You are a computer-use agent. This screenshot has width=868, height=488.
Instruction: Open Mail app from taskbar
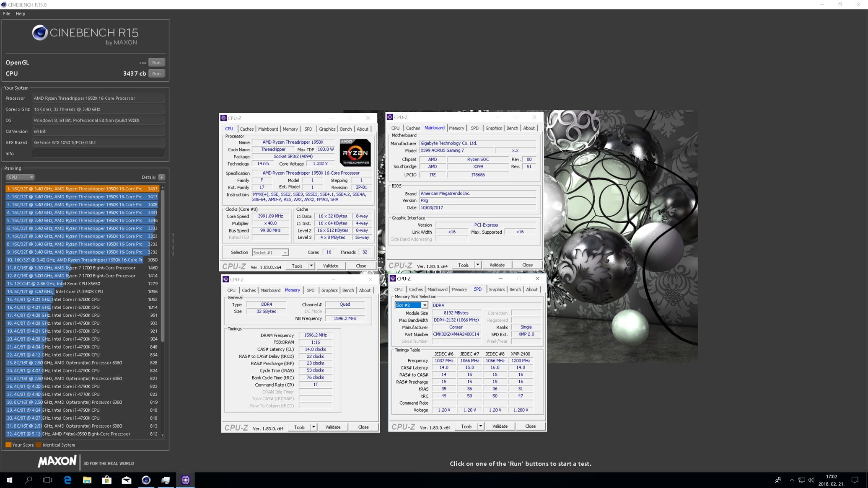(x=127, y=480)
